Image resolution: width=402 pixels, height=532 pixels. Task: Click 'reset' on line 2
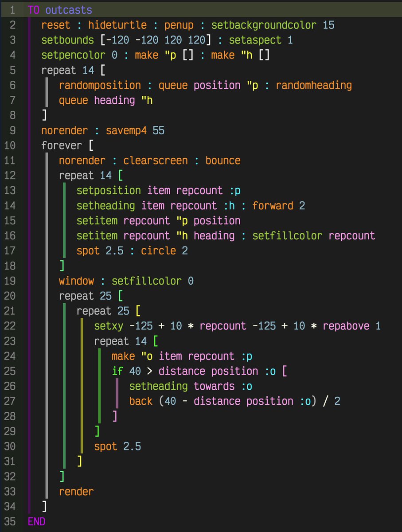click(56, 25)
